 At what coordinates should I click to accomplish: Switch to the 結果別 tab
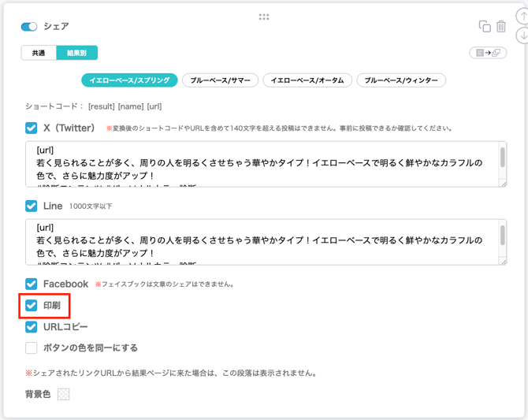(x=76, y=53)
